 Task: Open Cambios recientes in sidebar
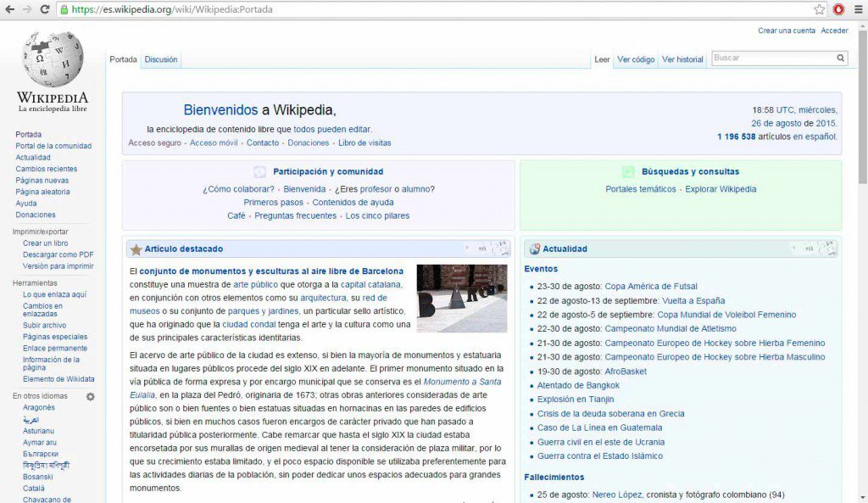coord(47,169)
